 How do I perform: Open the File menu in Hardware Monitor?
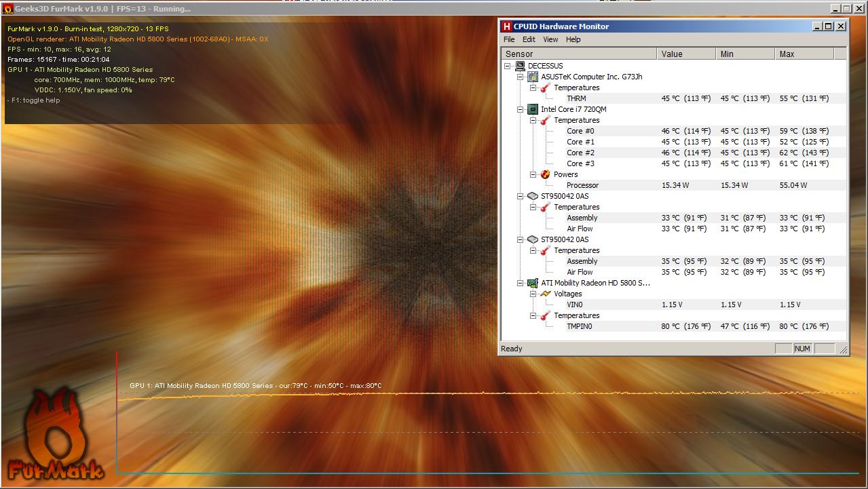coord(509,39)
